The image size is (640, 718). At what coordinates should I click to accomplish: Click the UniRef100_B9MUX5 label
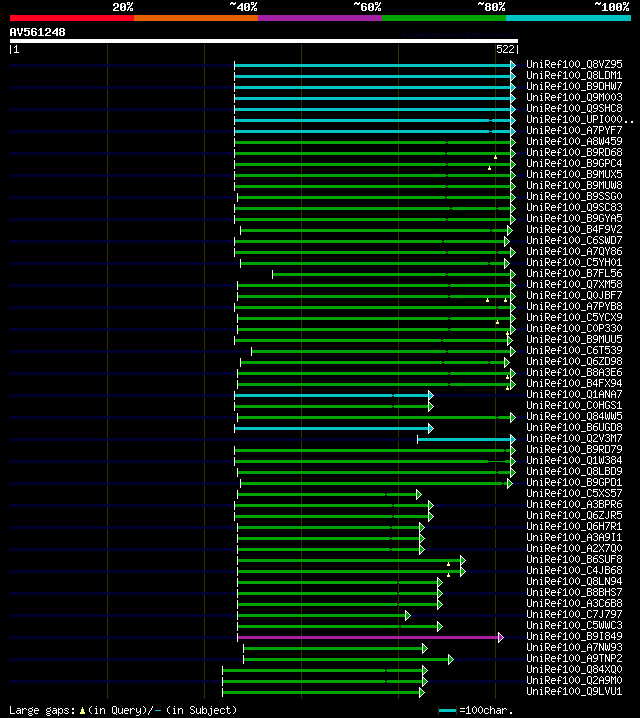574,174
